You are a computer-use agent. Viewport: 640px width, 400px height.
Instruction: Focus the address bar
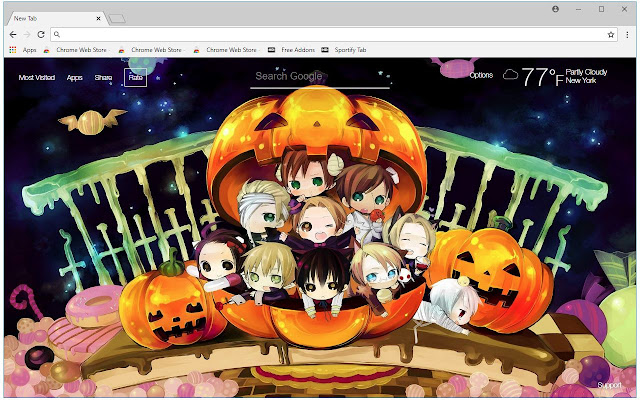[x=334, y=35]
